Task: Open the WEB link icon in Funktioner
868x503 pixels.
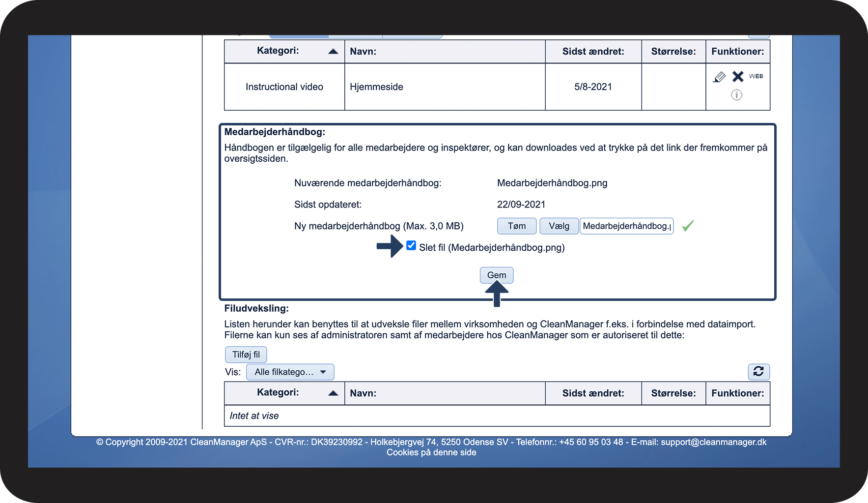Action: 756,76
